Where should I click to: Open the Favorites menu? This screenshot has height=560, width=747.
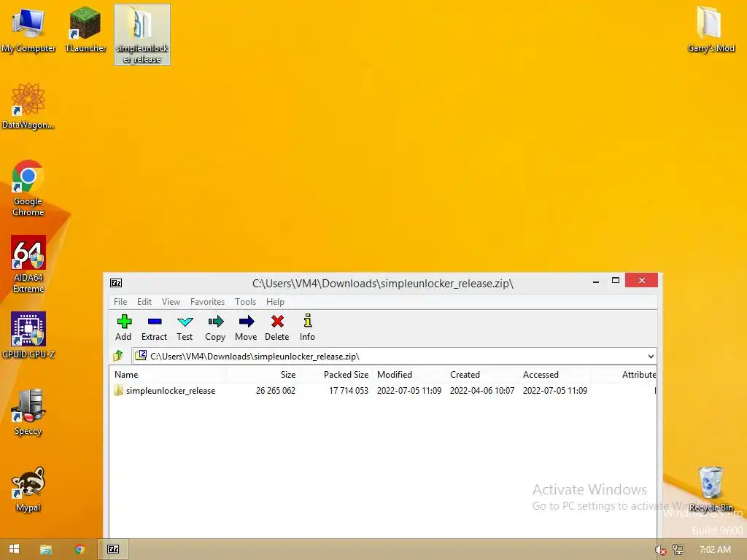click(207, 301)
